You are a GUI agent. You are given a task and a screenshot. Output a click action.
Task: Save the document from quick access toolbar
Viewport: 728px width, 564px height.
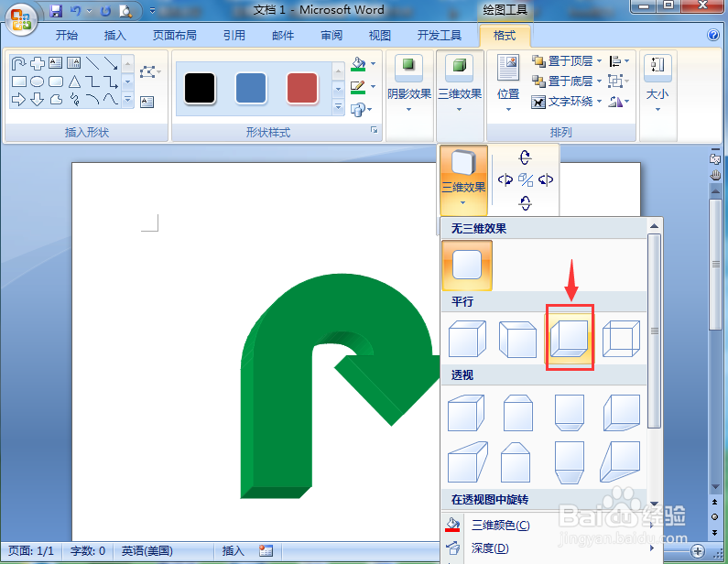(x=56, y=10)
